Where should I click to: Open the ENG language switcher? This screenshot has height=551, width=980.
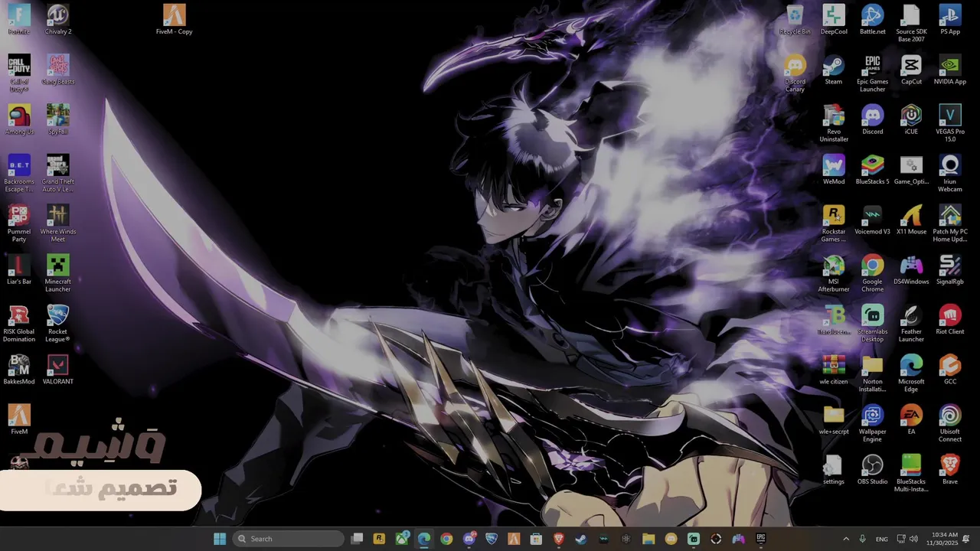tap(882, 539)
